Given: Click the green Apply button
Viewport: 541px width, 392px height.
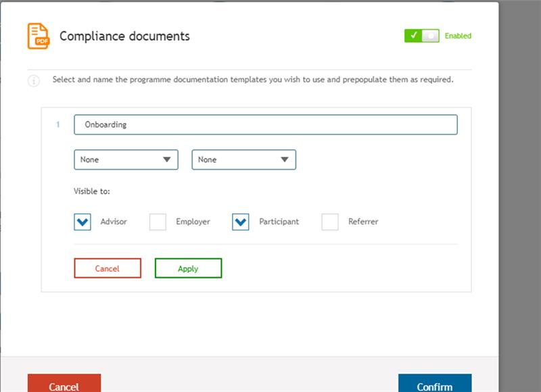Looking at the screenshot, I should click(x=188, y=268).
